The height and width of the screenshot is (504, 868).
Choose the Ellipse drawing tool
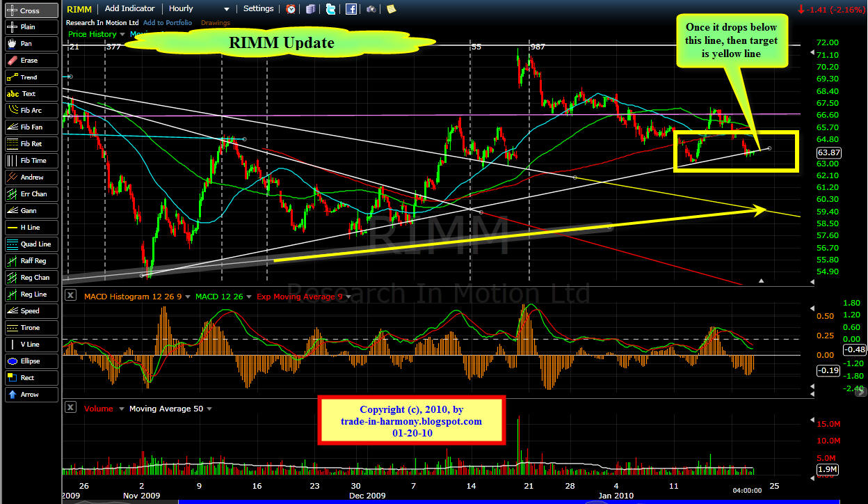[31, 361]
